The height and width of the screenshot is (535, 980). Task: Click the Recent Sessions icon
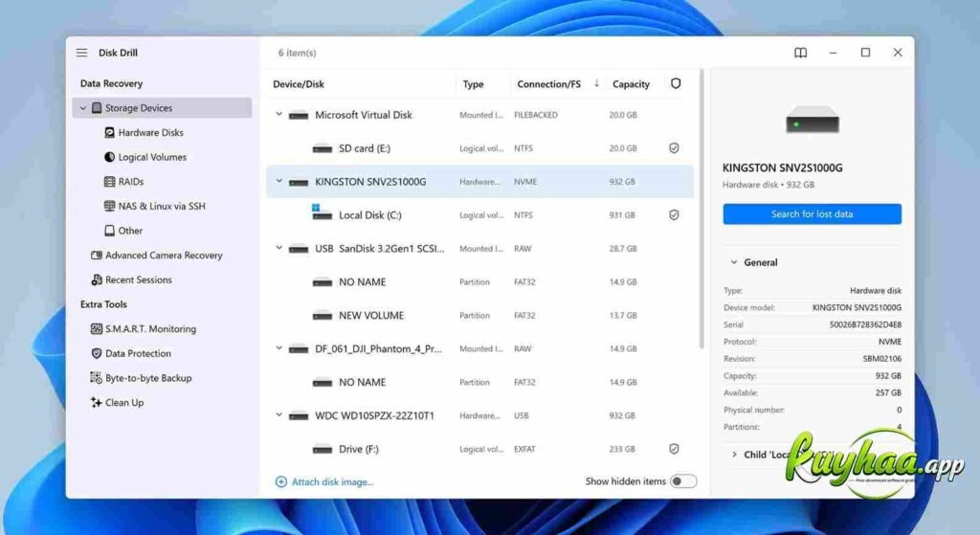pyautogui.click(x=97, y=279)
